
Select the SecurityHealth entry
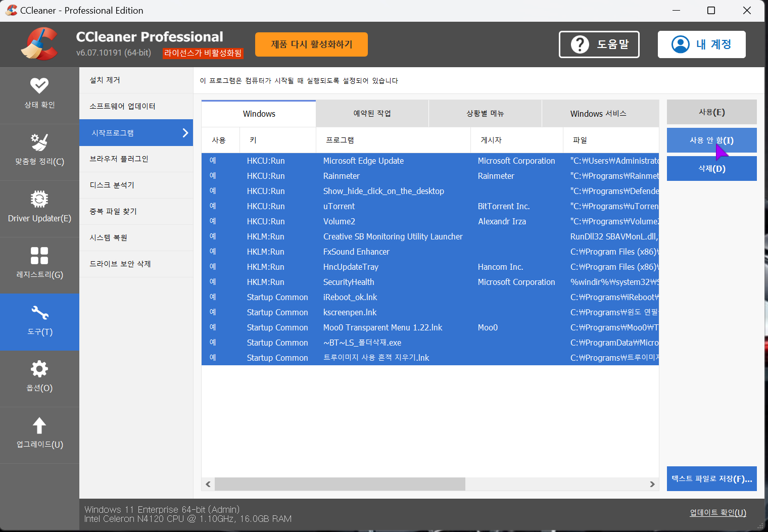430,282
